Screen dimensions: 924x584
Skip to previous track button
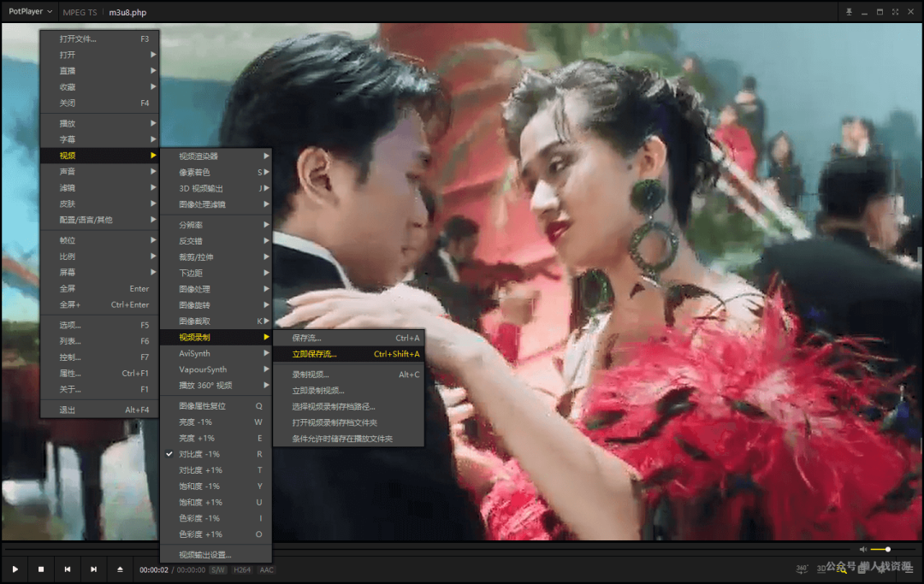(68, 569)
